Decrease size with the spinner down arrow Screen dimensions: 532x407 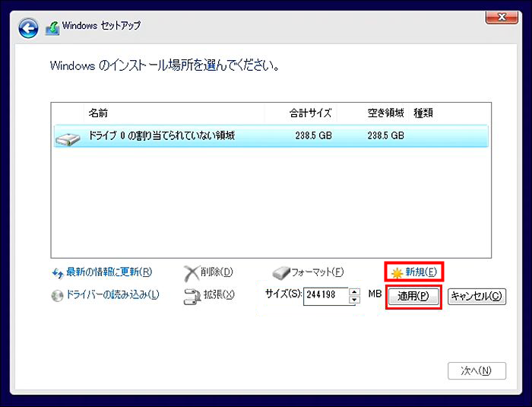354,300
